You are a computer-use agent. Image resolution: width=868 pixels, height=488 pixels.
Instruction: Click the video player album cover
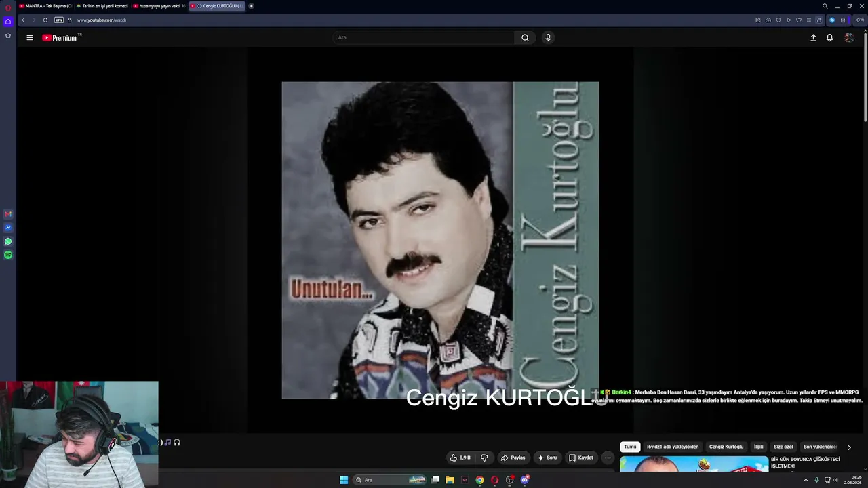pos(440,240)
